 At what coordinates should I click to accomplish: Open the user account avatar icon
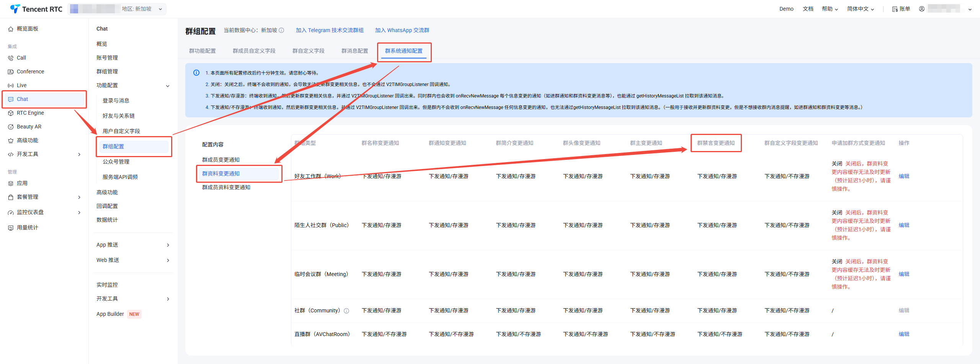point(922,9)
